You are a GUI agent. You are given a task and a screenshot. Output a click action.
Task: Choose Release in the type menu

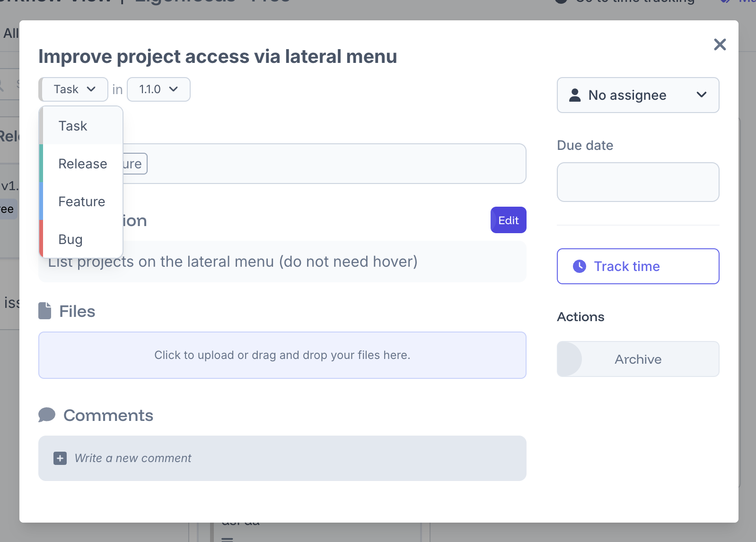click(82, 164)
